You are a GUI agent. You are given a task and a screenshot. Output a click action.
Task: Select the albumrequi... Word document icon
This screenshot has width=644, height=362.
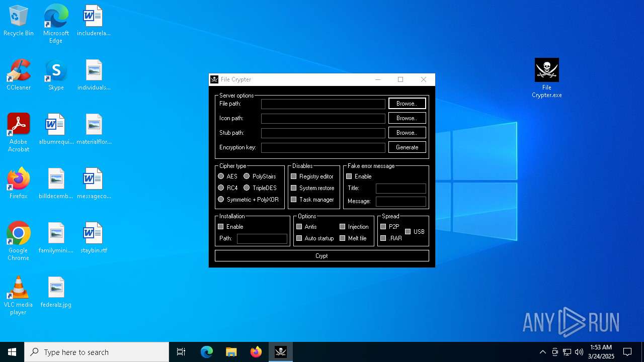(x=56, y=129)
